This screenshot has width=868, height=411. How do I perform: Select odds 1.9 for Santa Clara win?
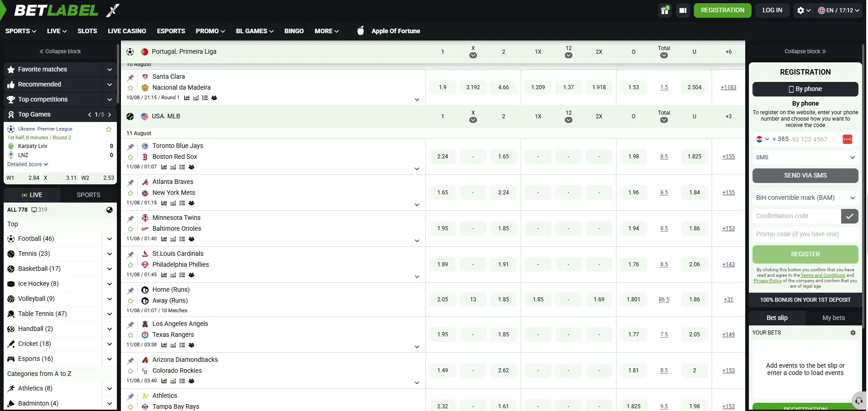[442, 87]
